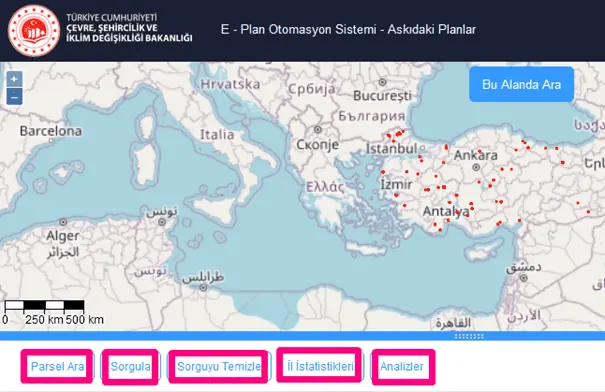The image size is (605, 392).
Task: Click the Скопје city circle marker
Action: click(x=318, y=130)
